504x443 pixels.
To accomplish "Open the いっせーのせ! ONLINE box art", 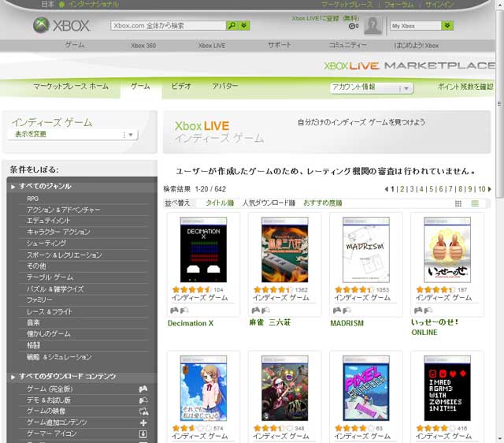I will point(447,250).
